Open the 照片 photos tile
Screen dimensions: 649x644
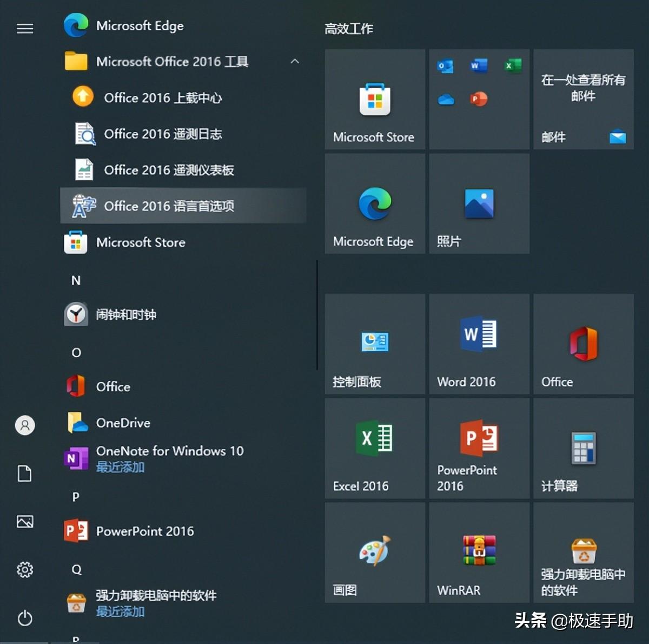[479, 203]
